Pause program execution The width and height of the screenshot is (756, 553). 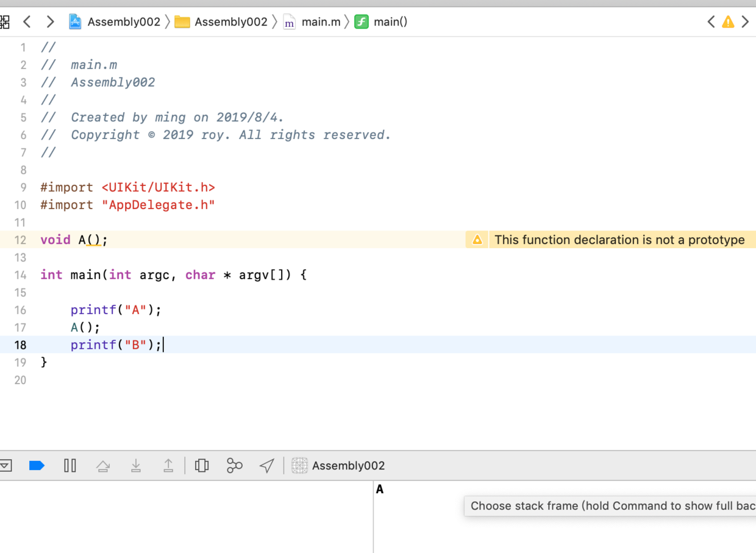point(70,466)
